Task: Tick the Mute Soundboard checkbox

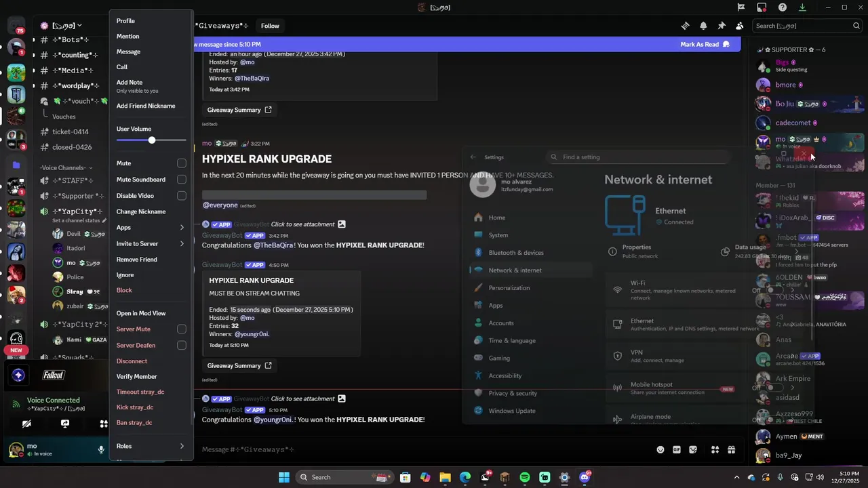Action: (x=182, y=180)
